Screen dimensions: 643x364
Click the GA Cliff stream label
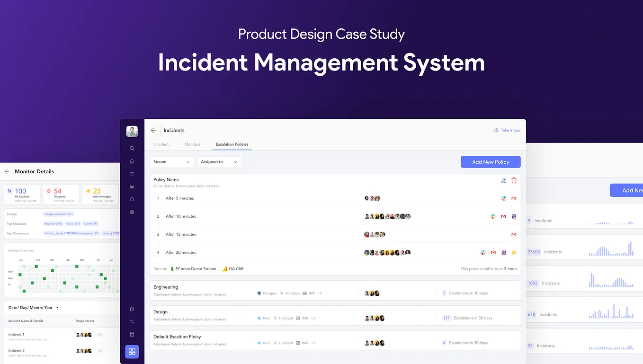(x=236, y=269)
